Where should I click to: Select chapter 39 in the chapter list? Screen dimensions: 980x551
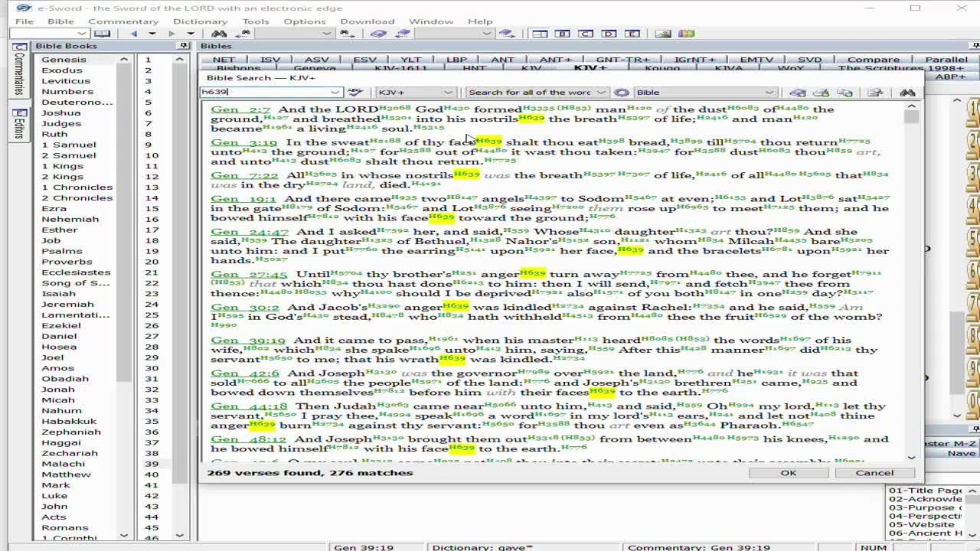(152, 464)
